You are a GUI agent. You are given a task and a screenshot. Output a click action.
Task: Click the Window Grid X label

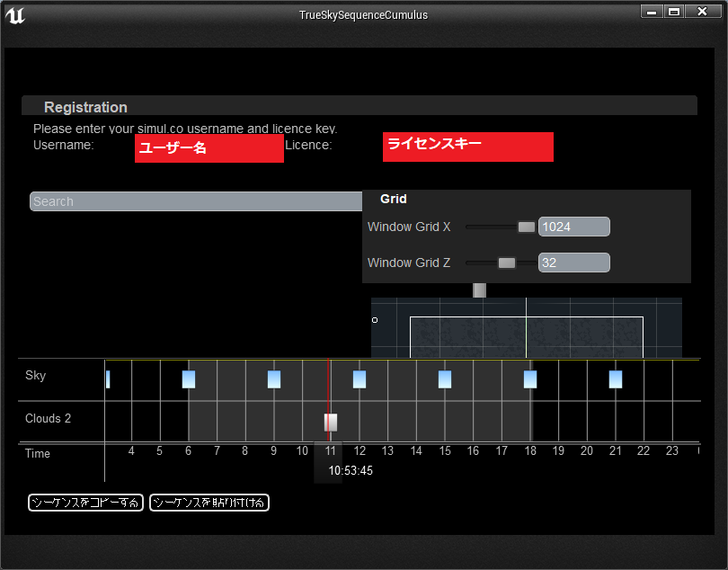pyautogui.click(x=409, y=227)
